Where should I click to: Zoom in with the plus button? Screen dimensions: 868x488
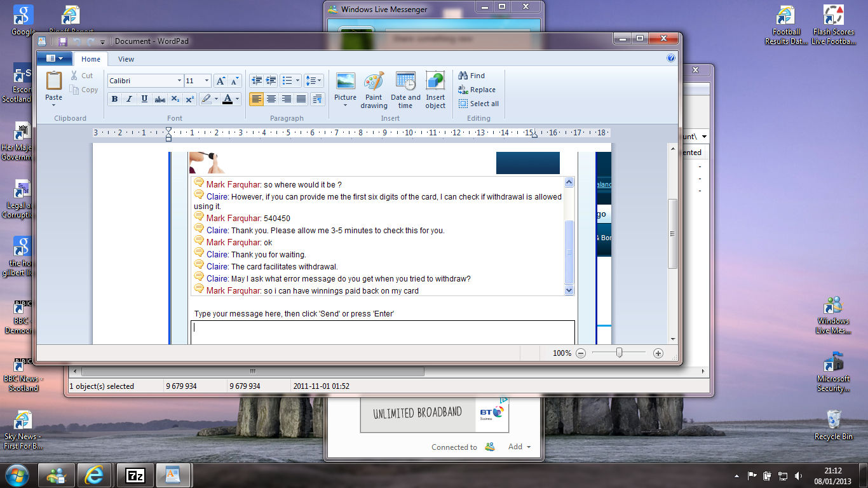click(x=658, y=353)
